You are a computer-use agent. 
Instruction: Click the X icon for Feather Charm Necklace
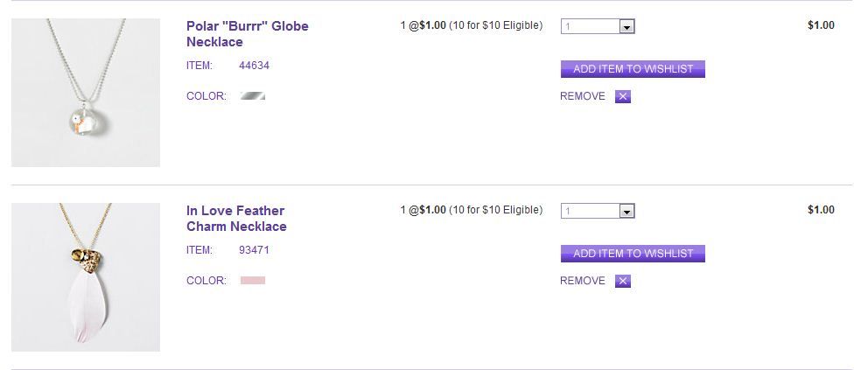point(623,281)
